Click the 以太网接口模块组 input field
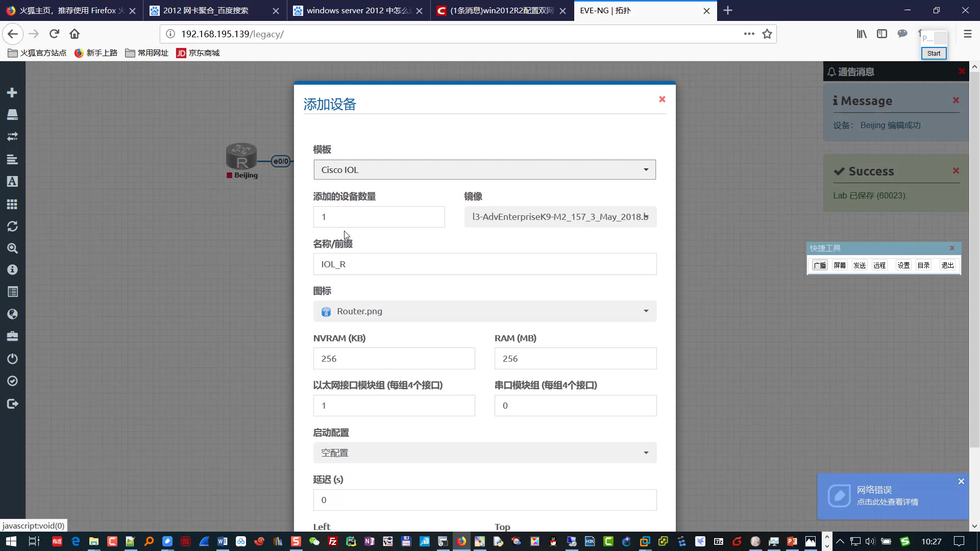The image size is (980, 551). point(394,406)
